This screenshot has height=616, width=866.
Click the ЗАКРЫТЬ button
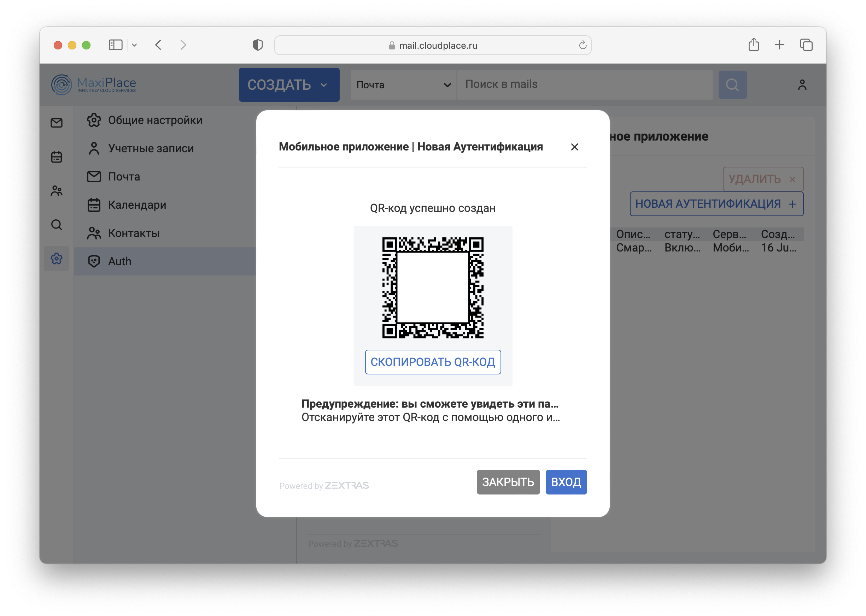(x=508, y=482)
